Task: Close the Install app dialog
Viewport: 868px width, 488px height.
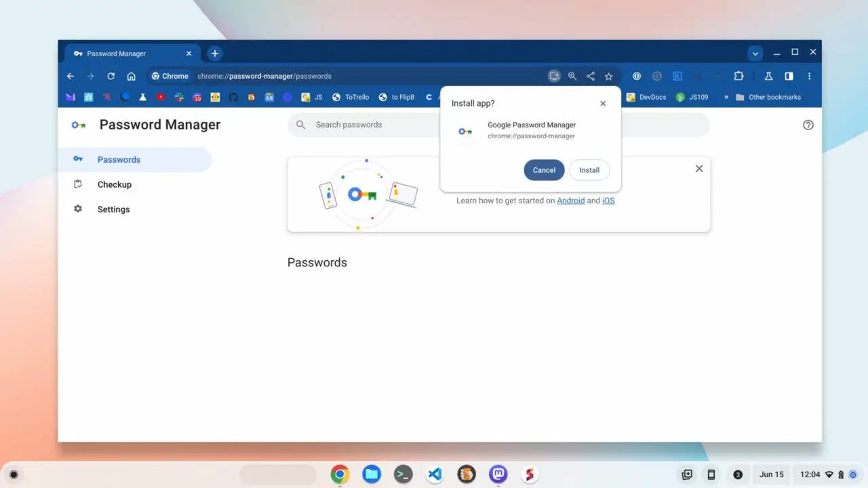Action: click(x=603, y=104)
